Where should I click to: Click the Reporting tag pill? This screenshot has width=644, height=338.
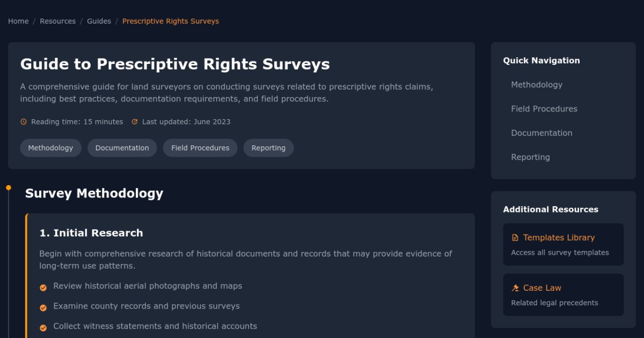coord(268,148)
